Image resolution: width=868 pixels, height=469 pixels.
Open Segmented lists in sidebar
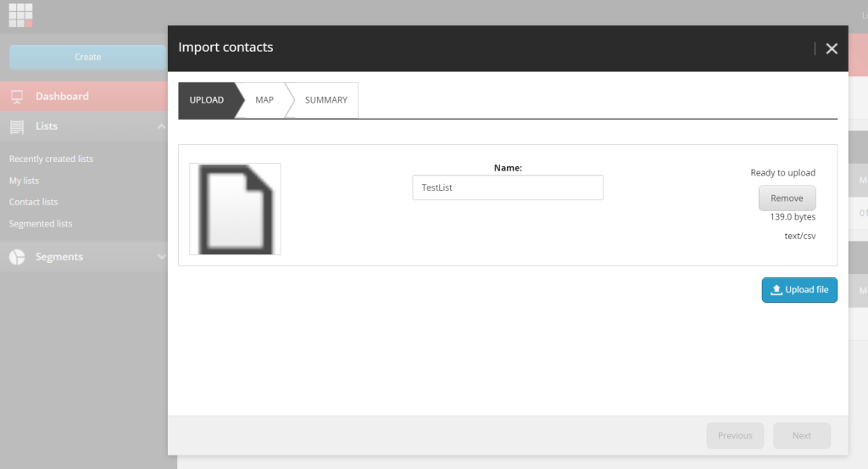point(41,224)
